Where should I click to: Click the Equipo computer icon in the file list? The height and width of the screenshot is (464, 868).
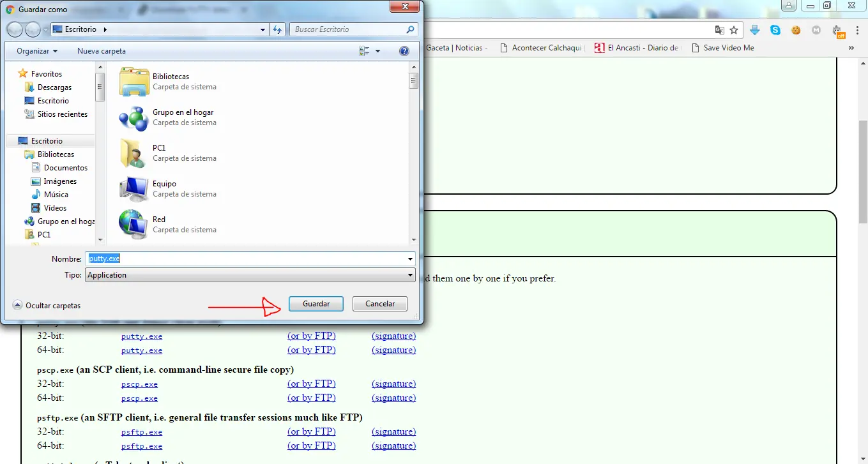point(133,189)
